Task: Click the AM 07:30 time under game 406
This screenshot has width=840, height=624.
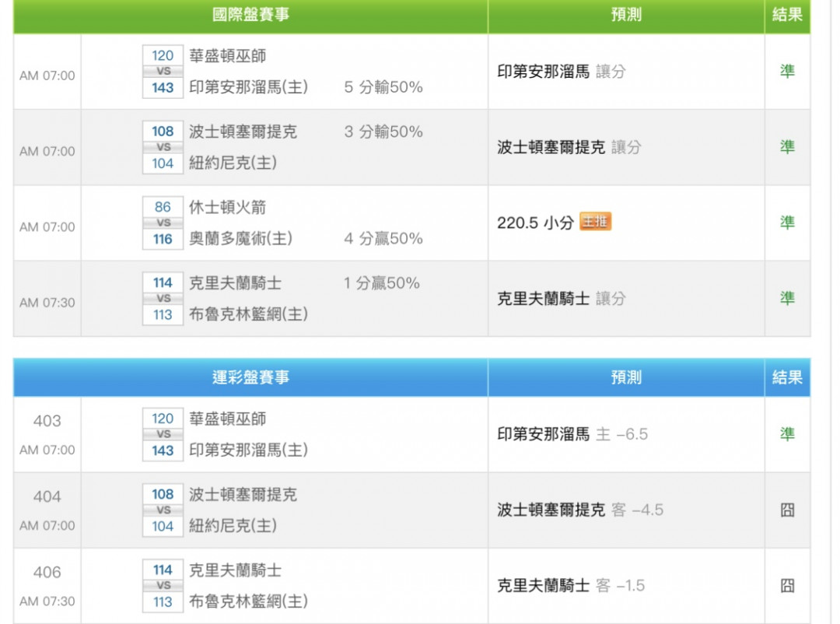Action: tap(47, 601)
